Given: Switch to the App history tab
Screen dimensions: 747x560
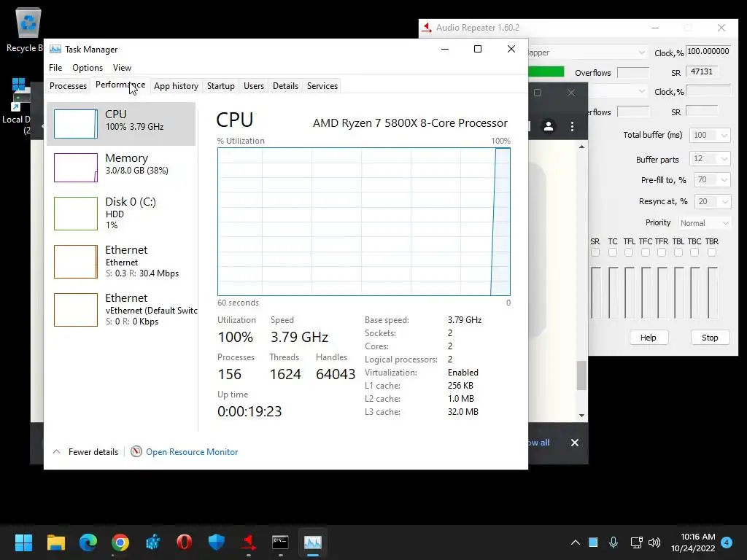Looking at the screenshot, I should [x=176, y=86].
